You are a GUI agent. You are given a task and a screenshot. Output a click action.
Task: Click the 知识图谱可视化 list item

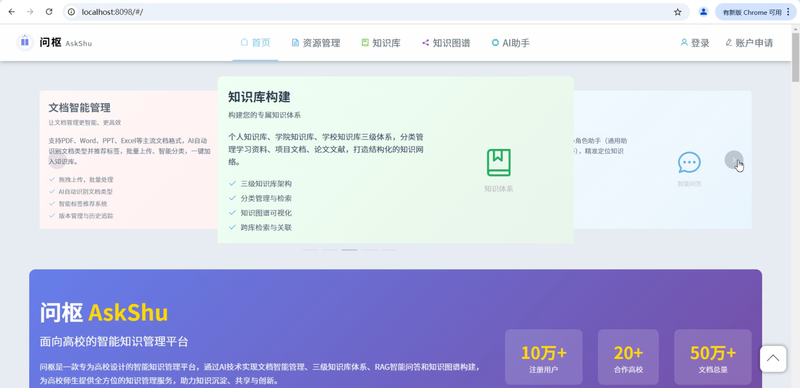260,213
